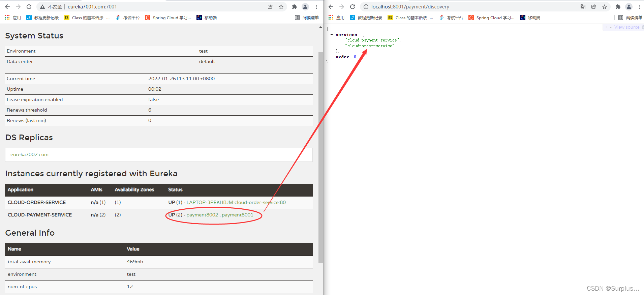Open Class 的基本语法 bookmark in right browser
The height and width of the screenshot is (295, 644).
[410, 18]
